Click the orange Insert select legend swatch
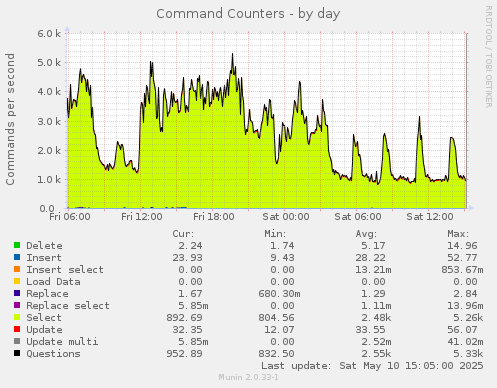The height and width of the screenshot is (388, 497). [x=17, y=269]
